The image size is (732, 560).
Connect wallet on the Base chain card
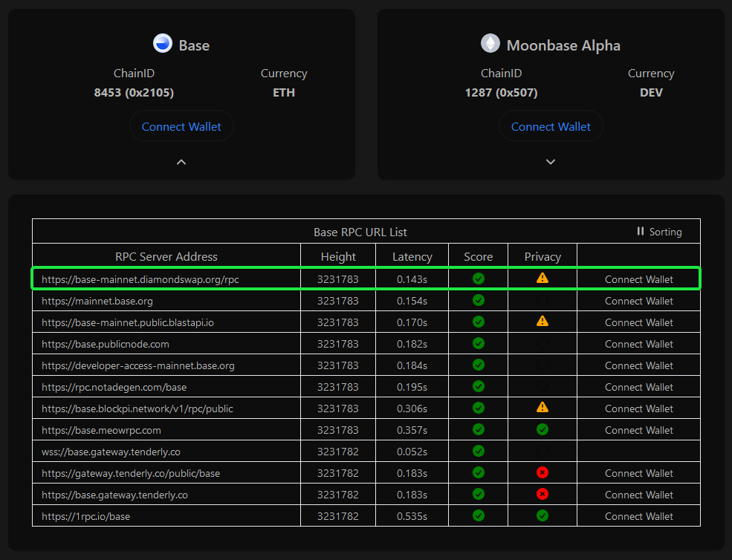181,127
